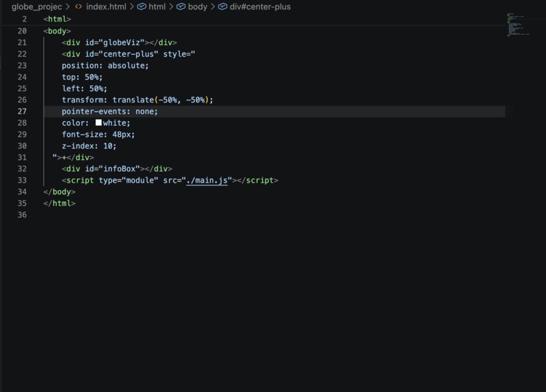Expand chevron after globe_projec breadcrumb

coord(68,7)
